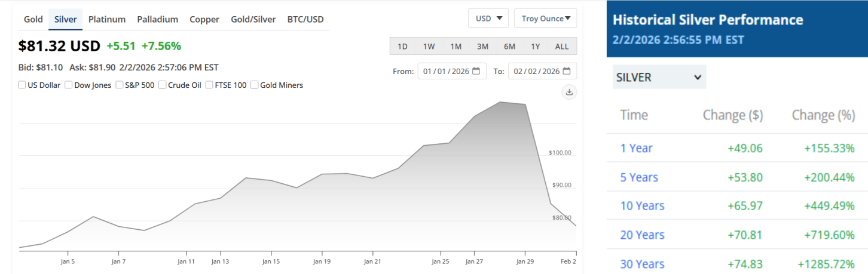This screenshot has height=274, width=868.
Task: Open the 5 Years performance link
Action: (x=639, y=177)
